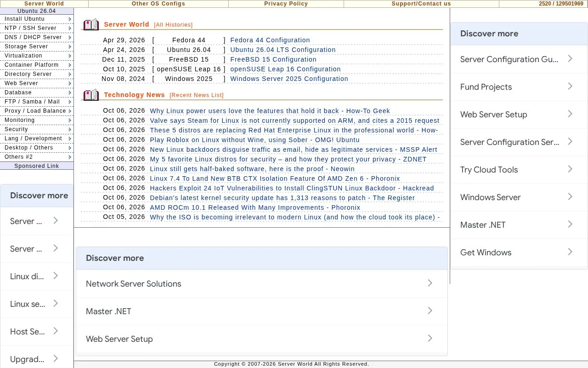
Task: Click the Ubuntu 26.04 sidebar header
Action: [37, 11]
